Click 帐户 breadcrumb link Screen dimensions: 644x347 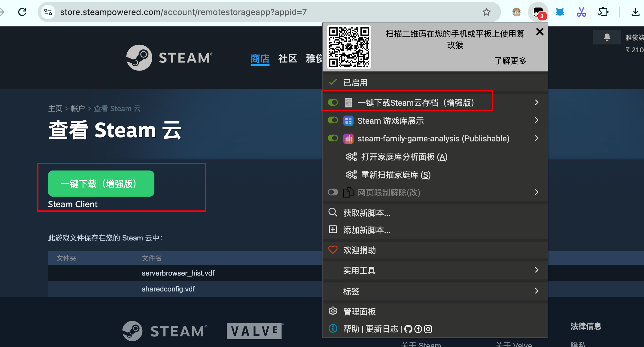[78, 108]
